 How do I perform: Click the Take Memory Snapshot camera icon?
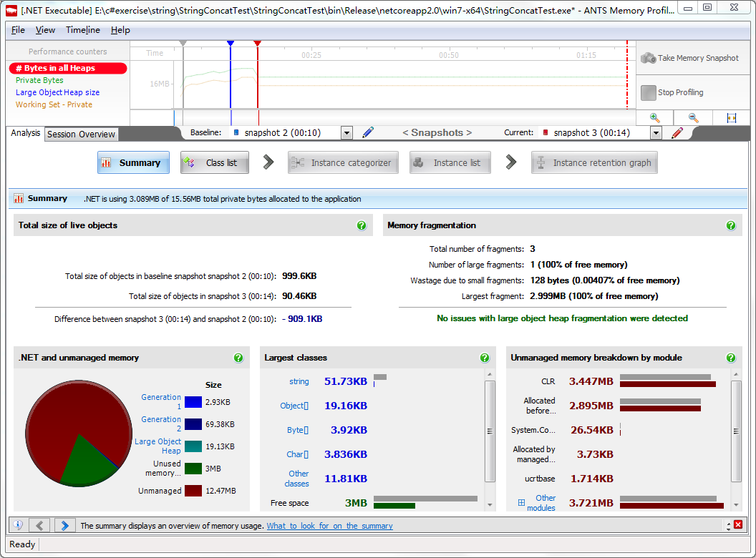pos(648,59)
